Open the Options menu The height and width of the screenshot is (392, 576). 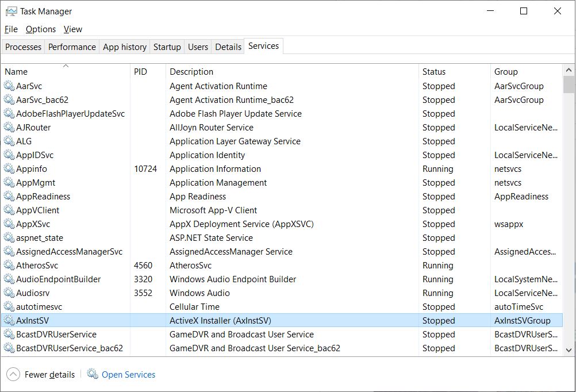[41, 29]
